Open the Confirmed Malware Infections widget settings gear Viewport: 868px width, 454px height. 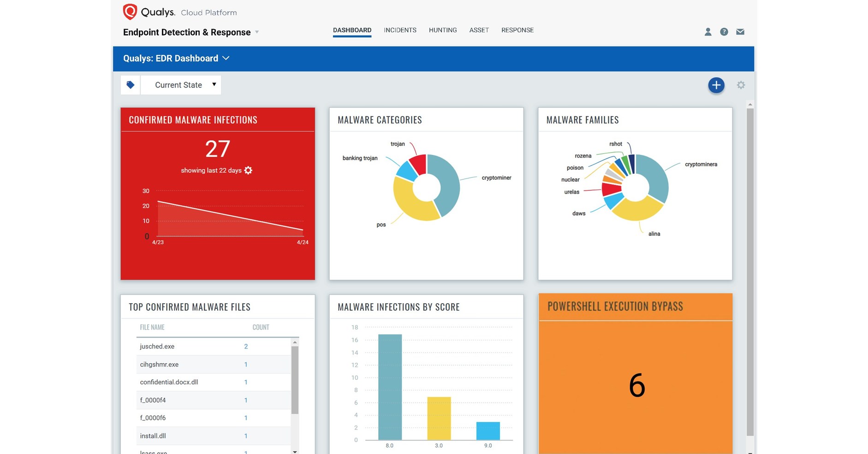point(248,170)
